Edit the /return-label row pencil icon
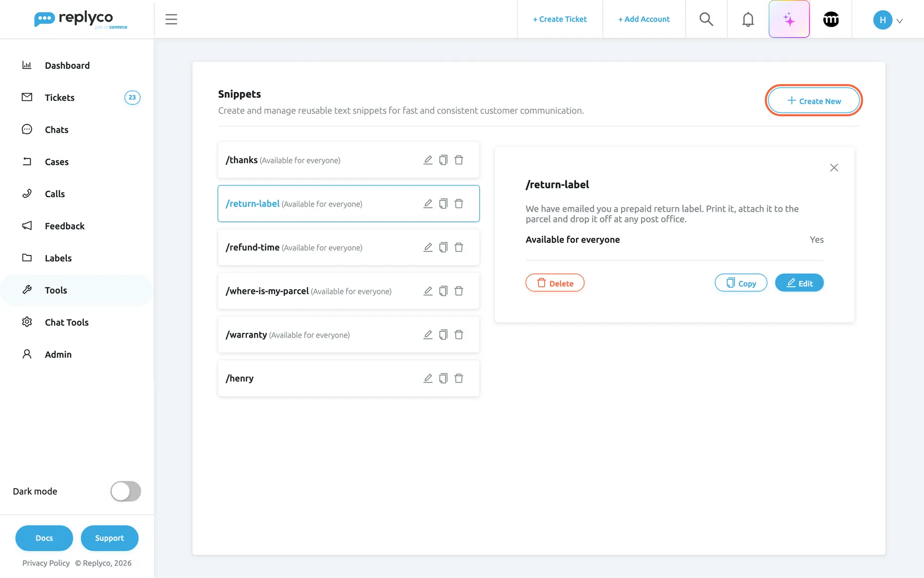Image resolution: width=924 pixels, height=578 pixels. coord(428,203)
